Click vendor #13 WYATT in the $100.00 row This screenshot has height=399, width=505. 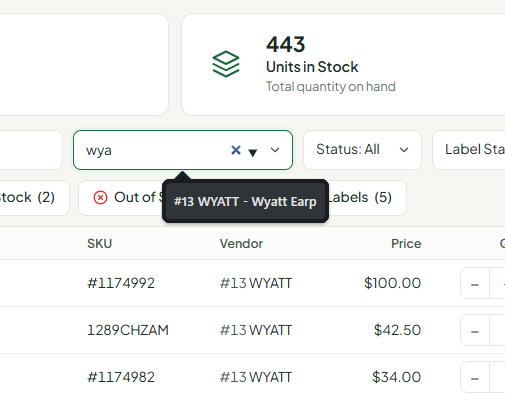pos(256,283)
